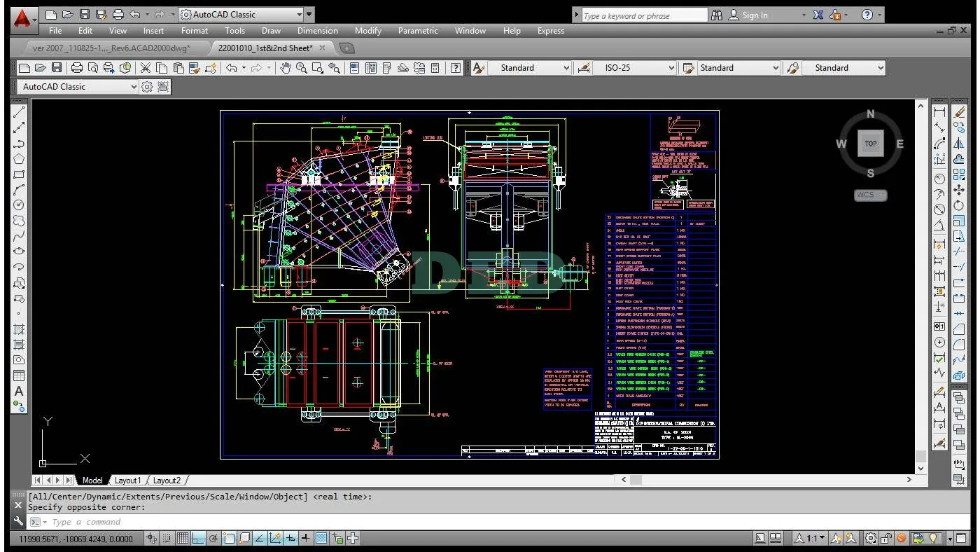Open the Dimension menu

(317, 31)
